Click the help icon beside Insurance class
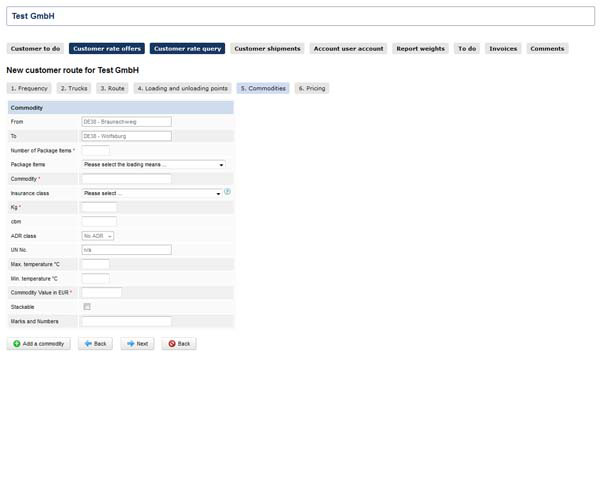 click(228, 192)
